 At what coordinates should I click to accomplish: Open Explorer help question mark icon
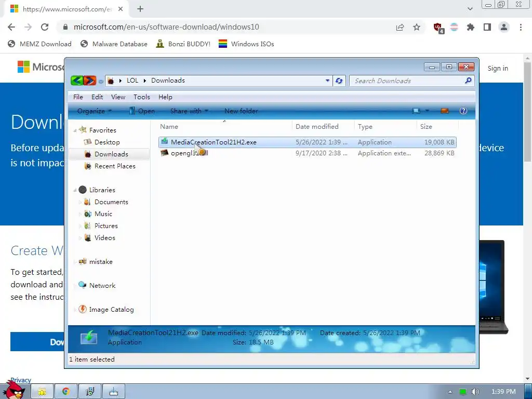(463, 111)
